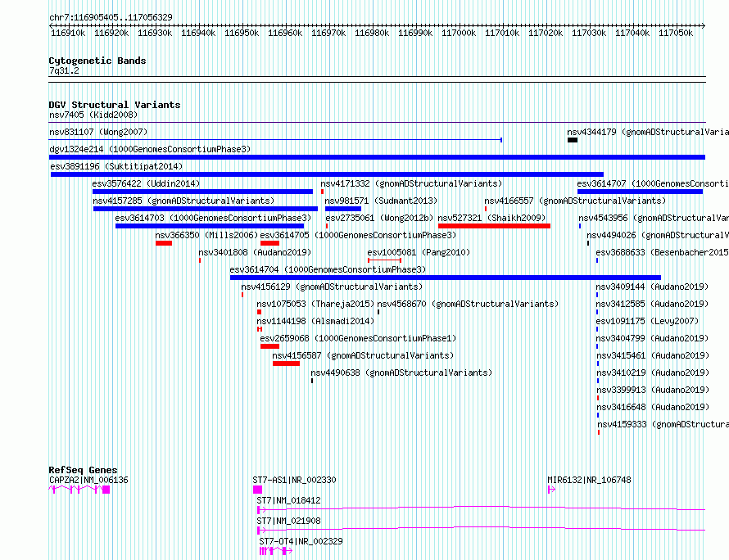Click the nsv981571 (Sudmant2013) label
This screenshot has height=560, width=729.
coord(381,201)
